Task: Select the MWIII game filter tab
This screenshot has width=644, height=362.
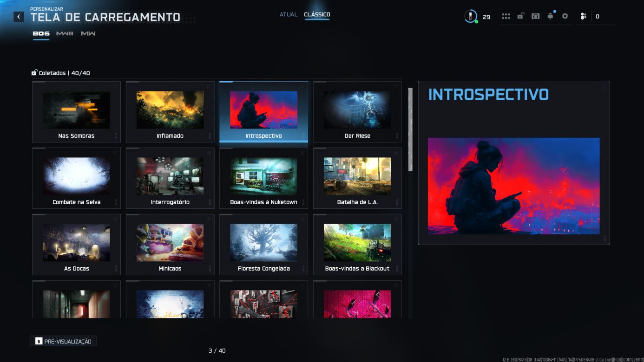Action: pyautogui.click(x=65, y=33)
